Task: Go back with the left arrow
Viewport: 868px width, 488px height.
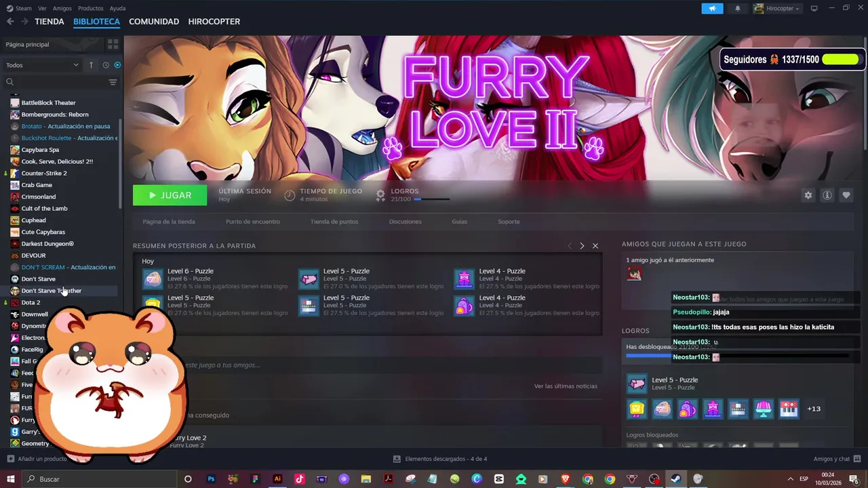Action: click(x=10, y=22)
